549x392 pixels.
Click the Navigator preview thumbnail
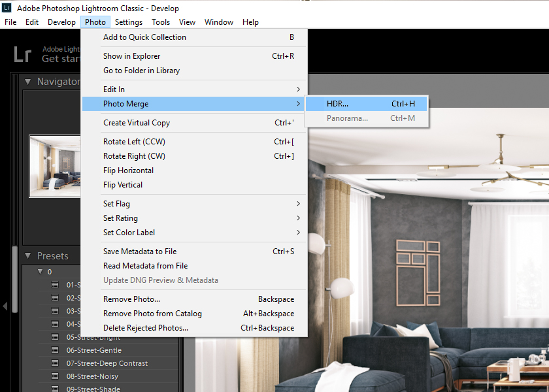(x=55, y=166)
